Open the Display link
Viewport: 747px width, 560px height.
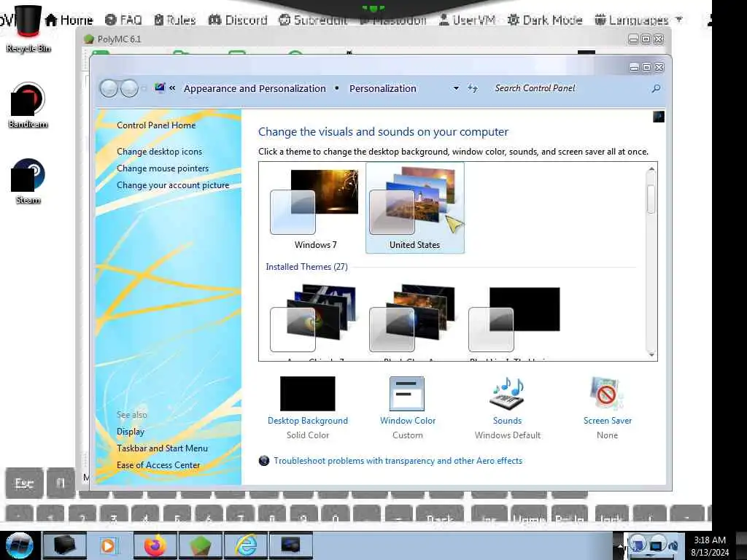click(x=131, y=432)
